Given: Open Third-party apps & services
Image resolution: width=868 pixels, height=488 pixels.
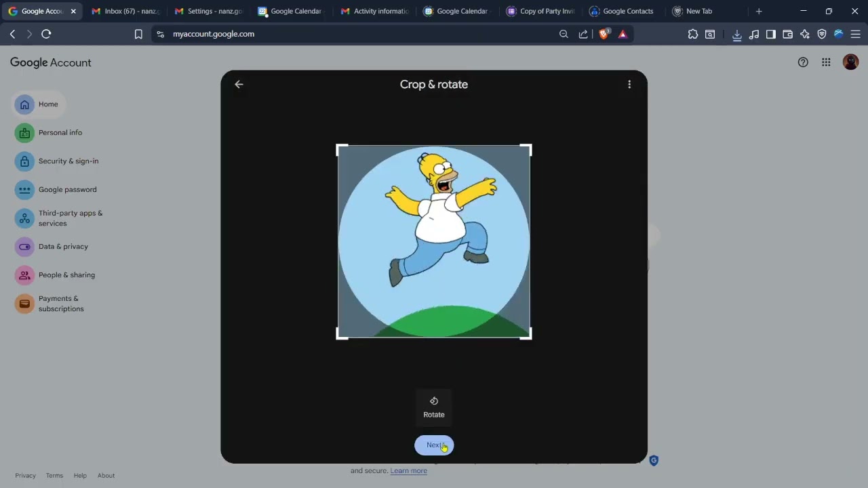Looking at the screenshot, I should 60,218.
